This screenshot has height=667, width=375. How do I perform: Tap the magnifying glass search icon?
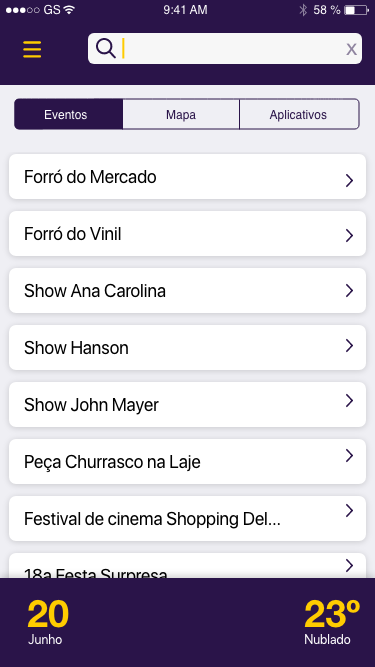tap(105, 48)
